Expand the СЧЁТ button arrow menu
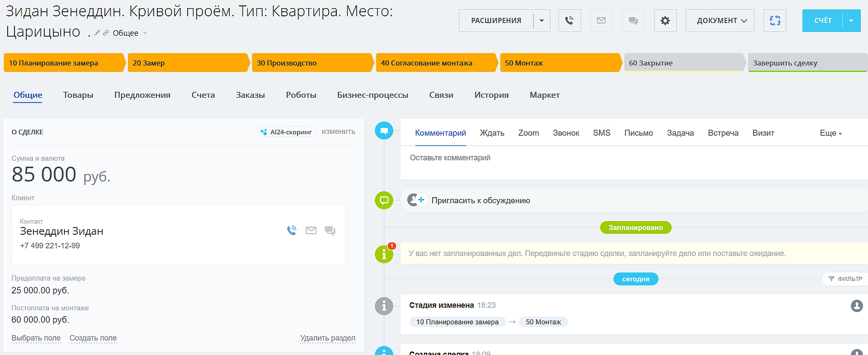868x355 pixels. click(851, 21)
